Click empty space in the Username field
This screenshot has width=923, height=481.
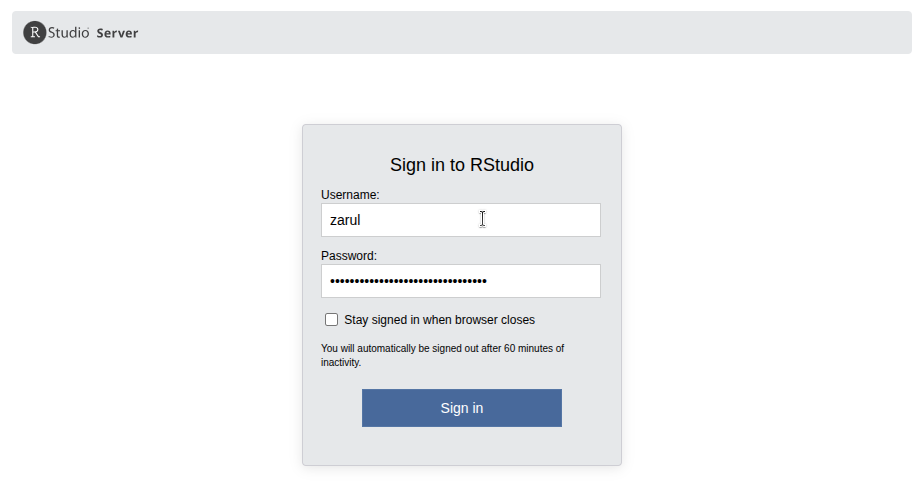tap(540, 220)
